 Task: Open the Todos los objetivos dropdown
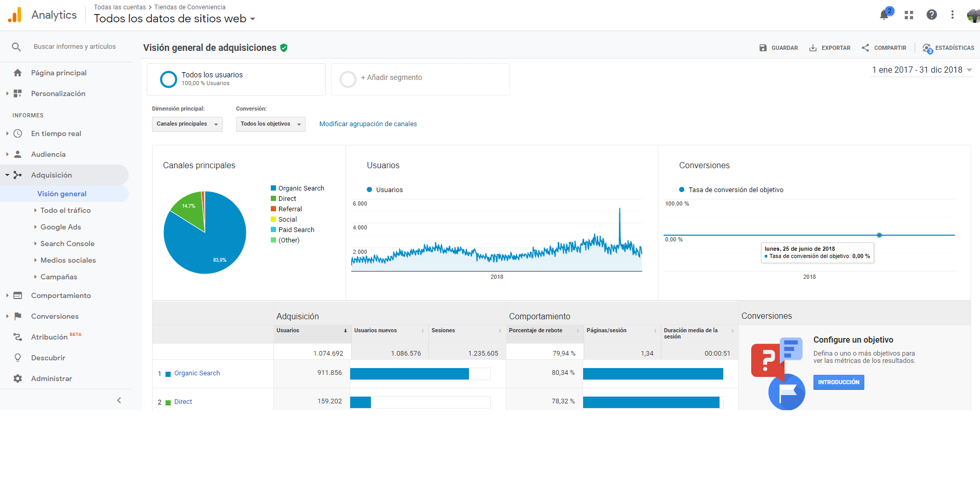pos(271,124)
